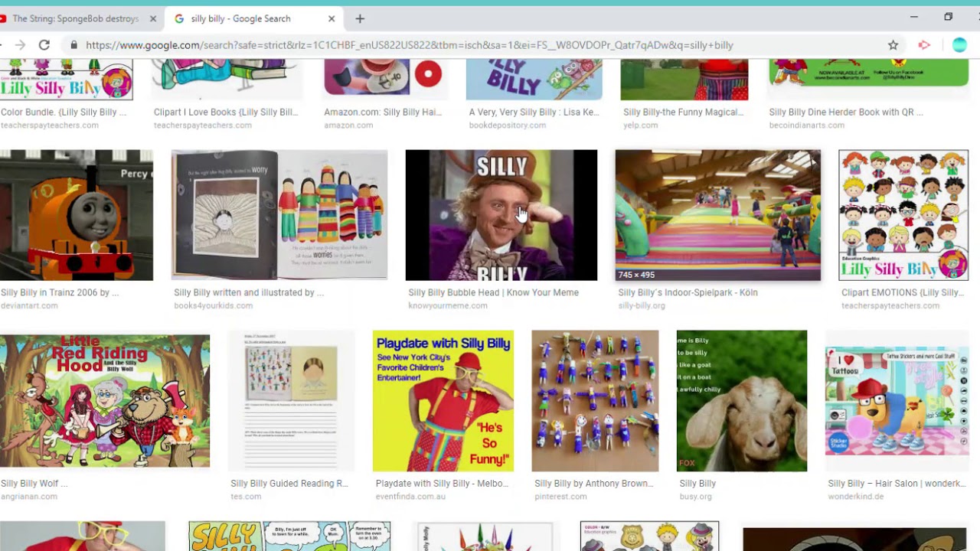Open the Percy Trainz 2006 thumbnail
This screenshot has width=980, height=551.
pyautogui.click(x=77, y=215)
